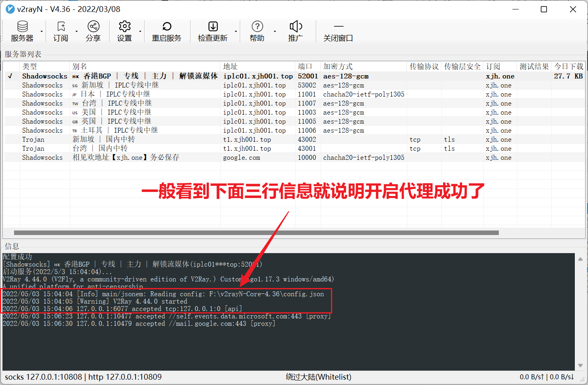This screenshot has width=588, height=385.
Task: Select the 土耳其 IPLC专线中继 server row
Action: [294, 130]
